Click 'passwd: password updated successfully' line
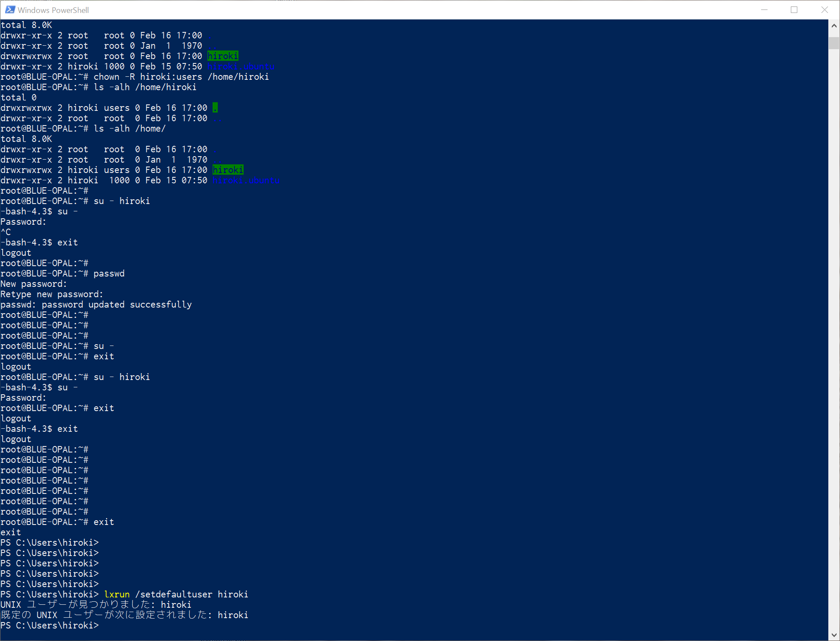The width and height of the screenshot is (840, 641). click(96, 305)
